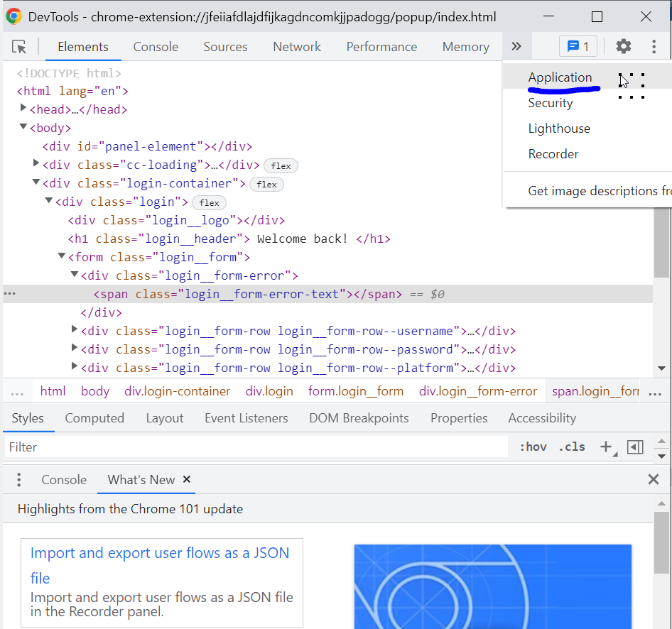The height and width of the screenshot is (629, 672).
Task: Open DevTools settings gear
Action: (x=624, y=46)
